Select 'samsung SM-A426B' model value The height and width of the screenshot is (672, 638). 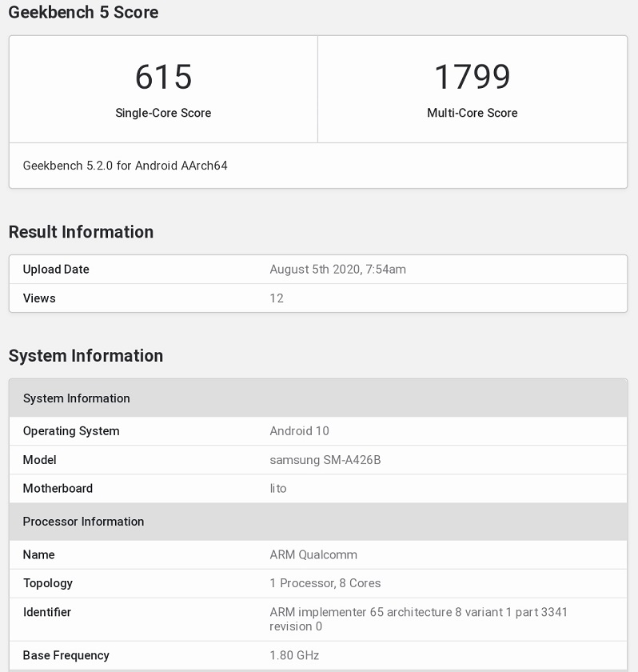325,460
